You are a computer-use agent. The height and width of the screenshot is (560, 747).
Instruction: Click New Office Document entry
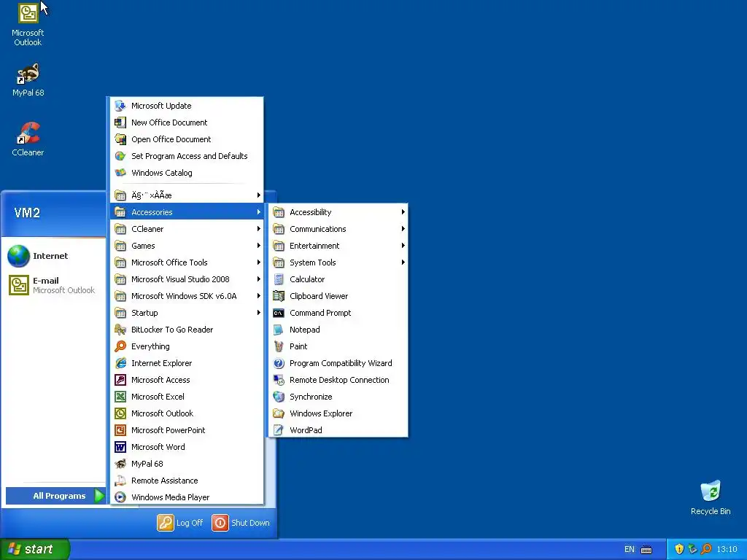(187, 122)
